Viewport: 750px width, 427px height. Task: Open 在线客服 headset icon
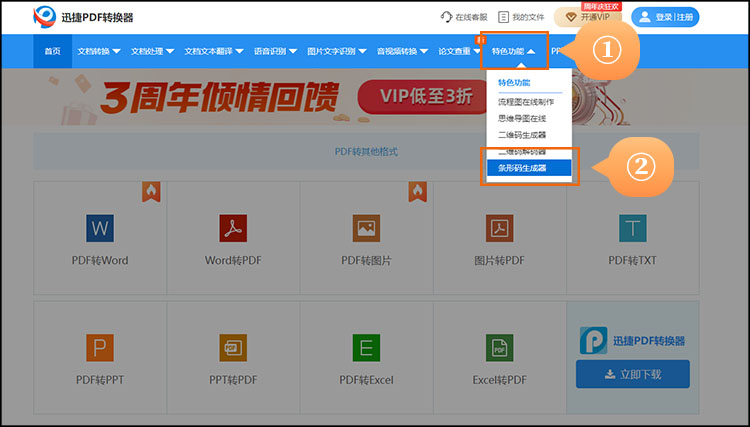[446, 17]
